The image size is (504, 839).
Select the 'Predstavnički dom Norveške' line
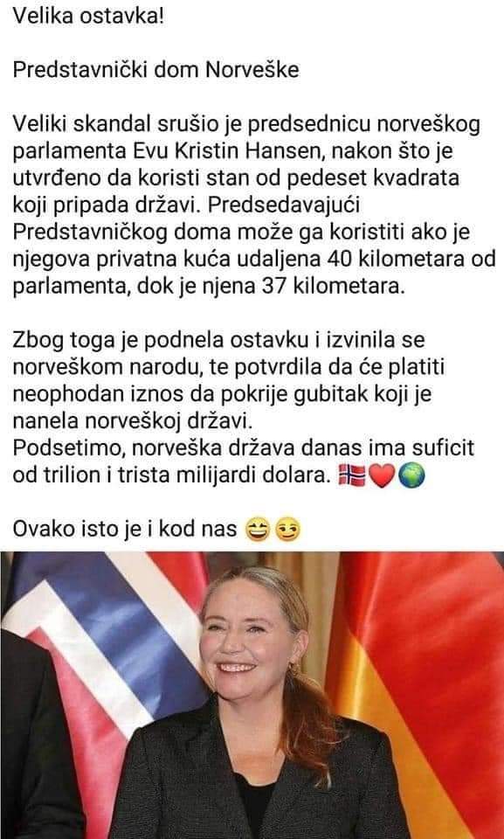pos(155,70)
